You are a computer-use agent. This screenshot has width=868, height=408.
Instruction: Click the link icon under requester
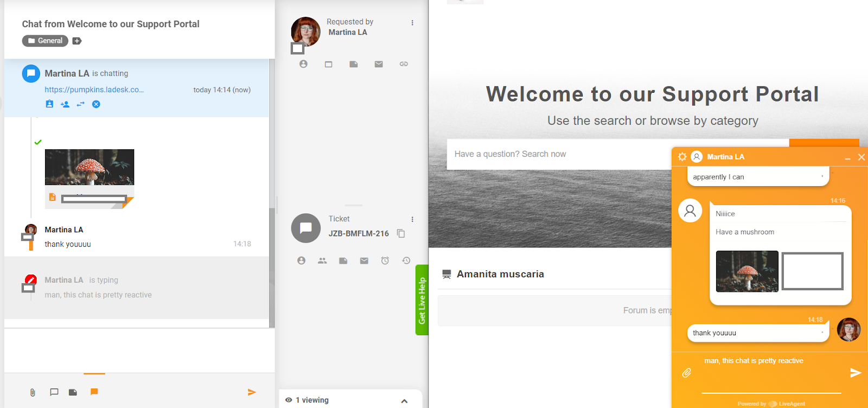(x=404, y=64)
